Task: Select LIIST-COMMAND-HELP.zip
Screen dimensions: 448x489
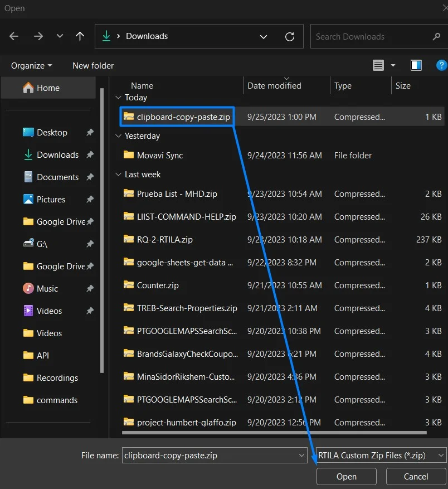Action: 187,217
